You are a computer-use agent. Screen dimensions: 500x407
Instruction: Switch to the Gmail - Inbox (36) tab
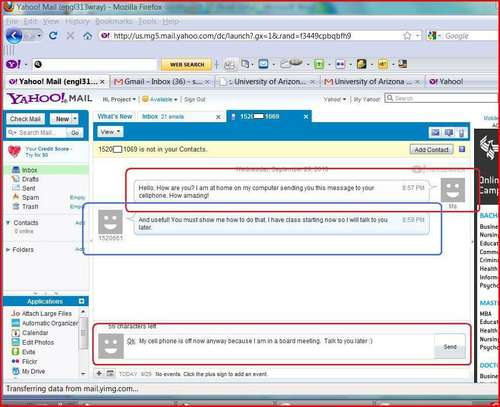coord(161,82)
